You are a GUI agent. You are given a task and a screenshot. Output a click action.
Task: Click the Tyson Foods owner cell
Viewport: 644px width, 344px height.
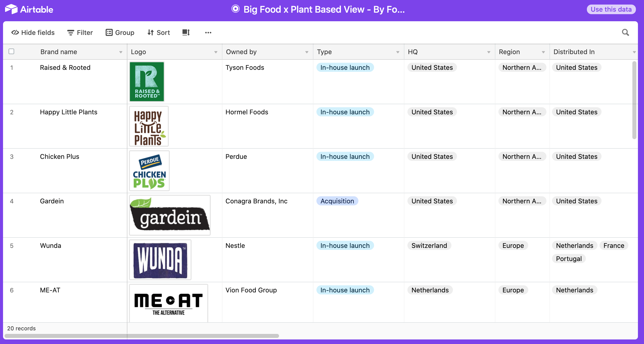(268, 82)
